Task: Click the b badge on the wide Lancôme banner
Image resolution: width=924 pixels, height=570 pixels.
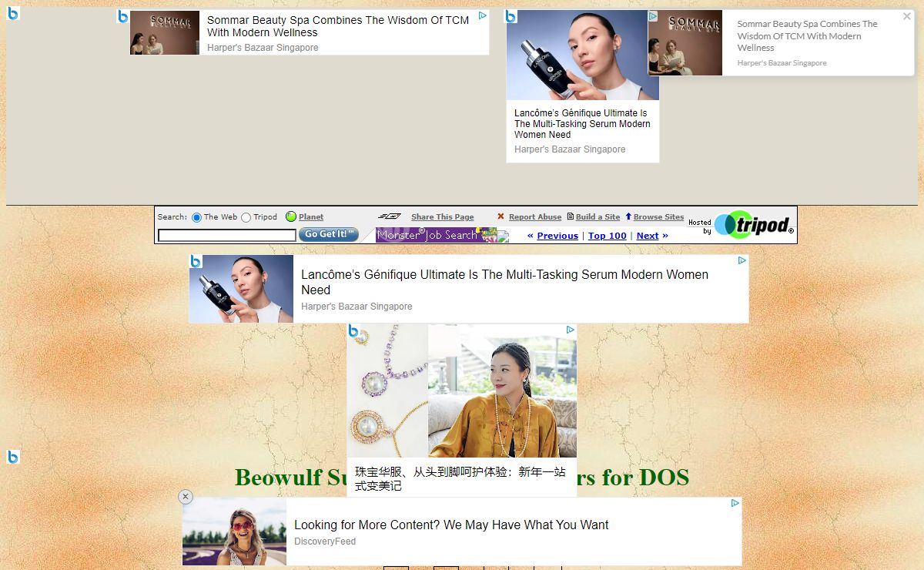Action: click(196, 261)
